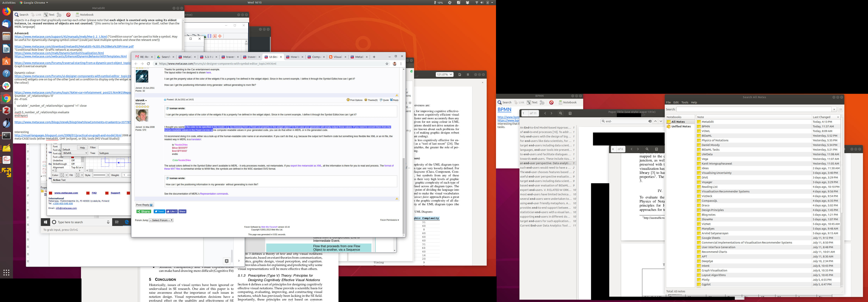Bookmark this page with the star icon
The image size is (868, 302).
387,64
